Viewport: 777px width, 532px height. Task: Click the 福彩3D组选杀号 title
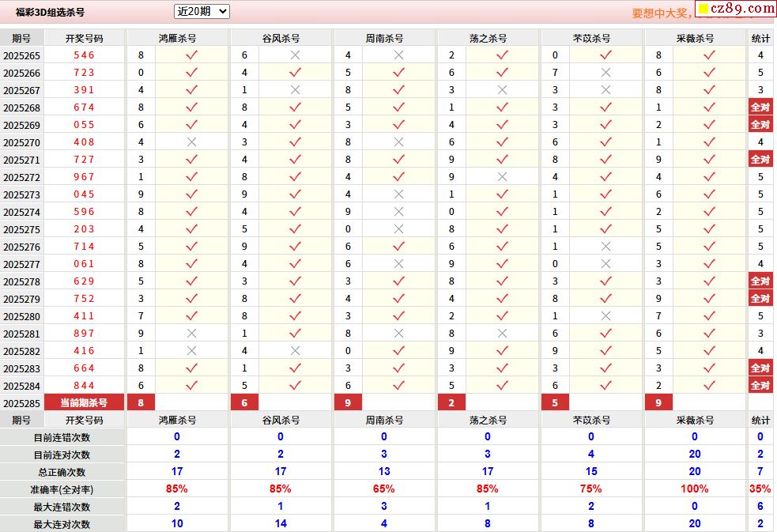50,13
